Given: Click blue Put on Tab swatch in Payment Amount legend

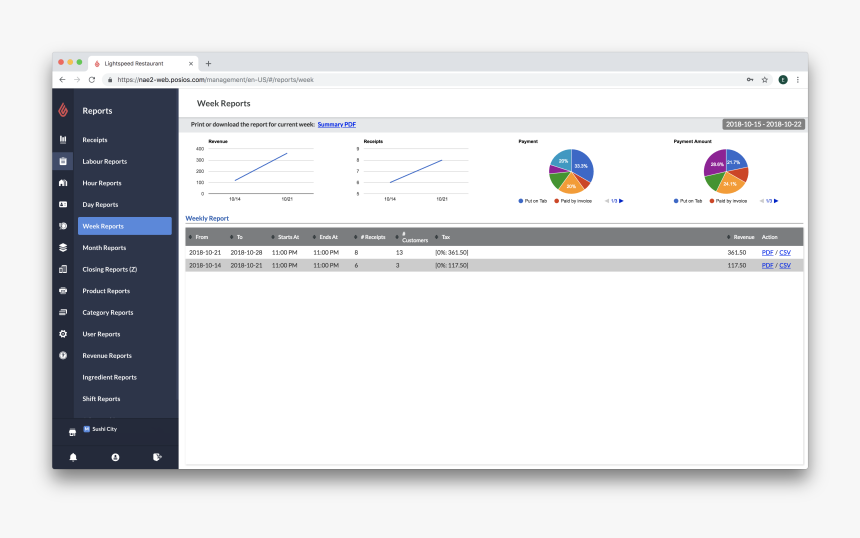Looking at the screenshot, I should pyautogui.click(x=676, y=201).
